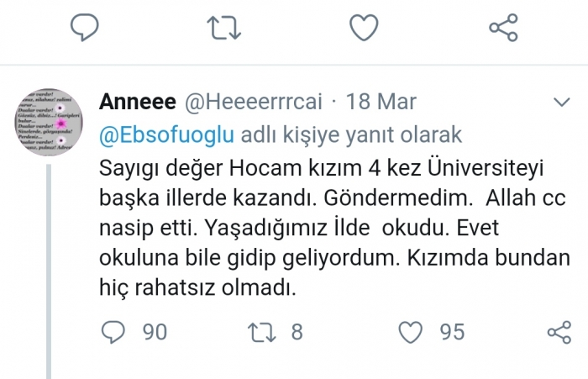Click the vertical thread line below the avatar
The image size is (588, 379).
click(50, 269)
